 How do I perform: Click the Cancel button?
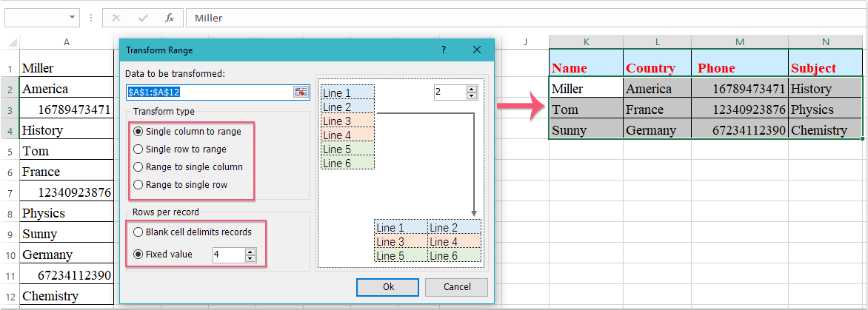coord(457,286)
